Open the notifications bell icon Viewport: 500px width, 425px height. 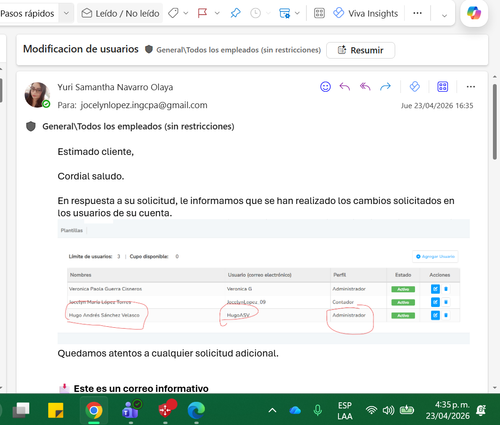pyautogui.click(x=481, y=410)
